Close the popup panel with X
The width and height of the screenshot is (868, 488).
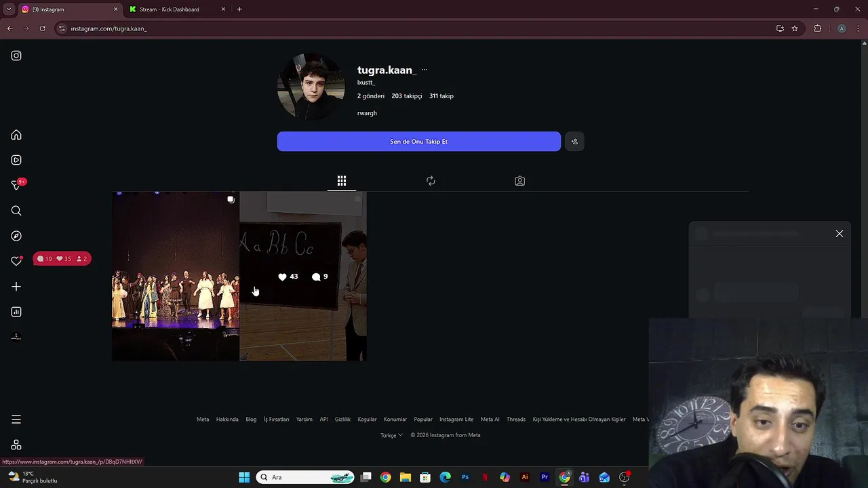[x=840, y=234]
